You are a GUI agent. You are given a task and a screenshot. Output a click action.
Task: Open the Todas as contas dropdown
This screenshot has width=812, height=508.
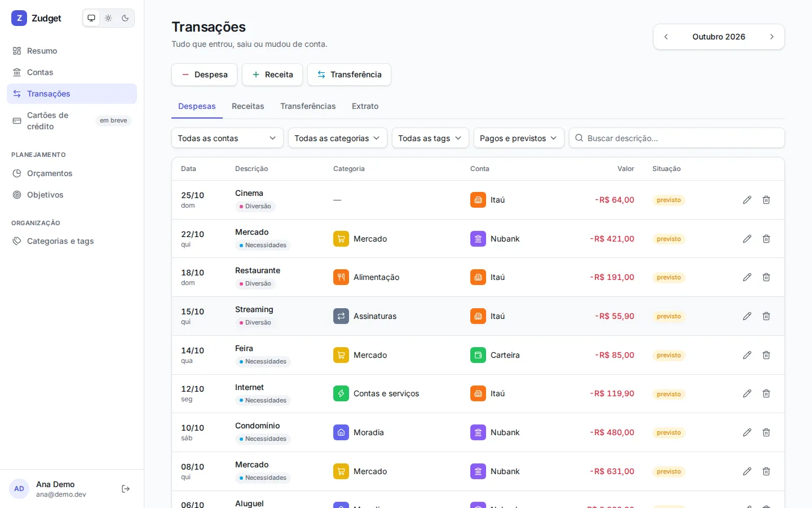[x=227, y=138]
